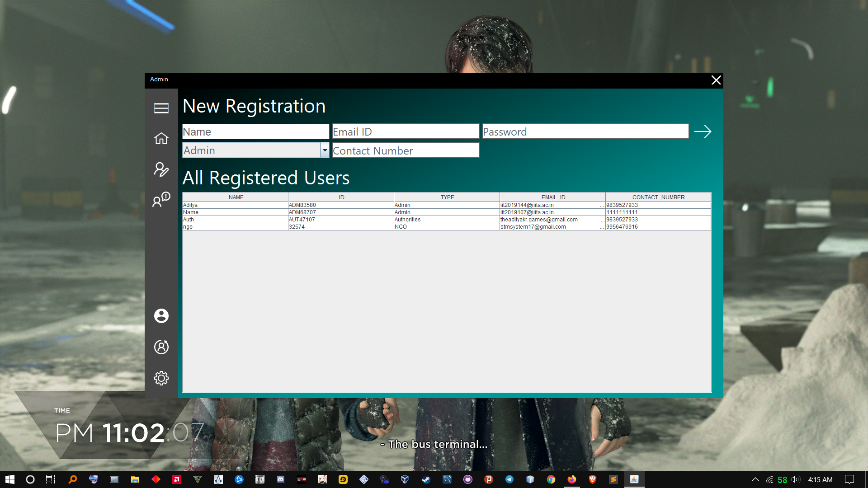Open the filled profile account icon
This screenshot has width=868, height=488.
pyautogui.click(x=161, y=316)
